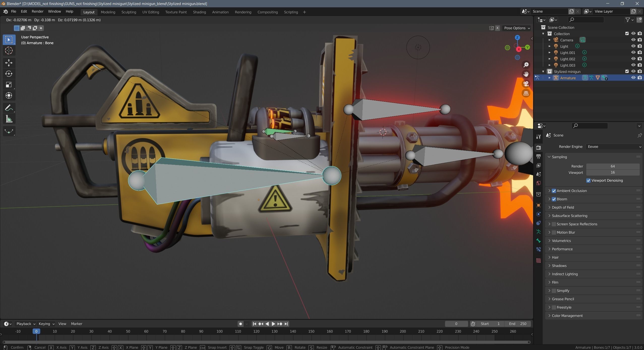The width and height of the screenshot is (644, 350).
Task: Select the Scale tool
Action: 9,85
